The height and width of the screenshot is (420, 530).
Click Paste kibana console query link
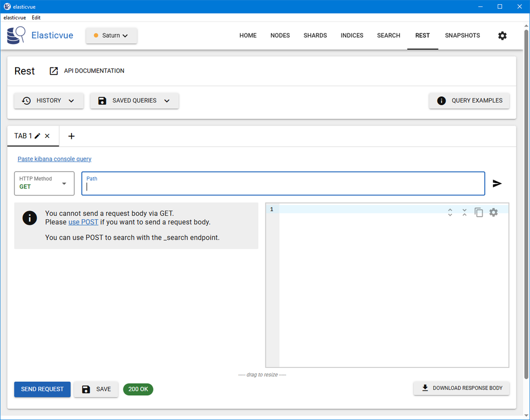point(54,159)
